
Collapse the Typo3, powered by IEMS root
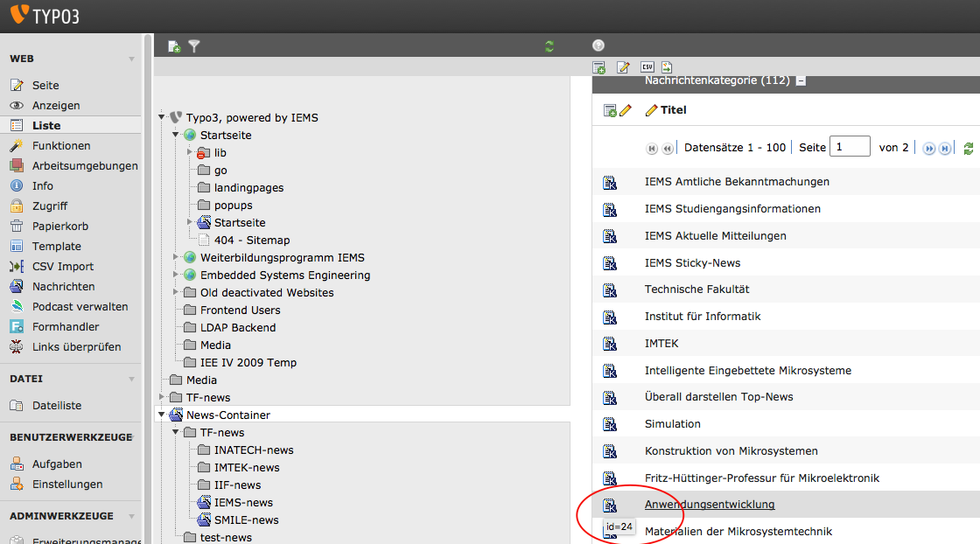[162, 117]
